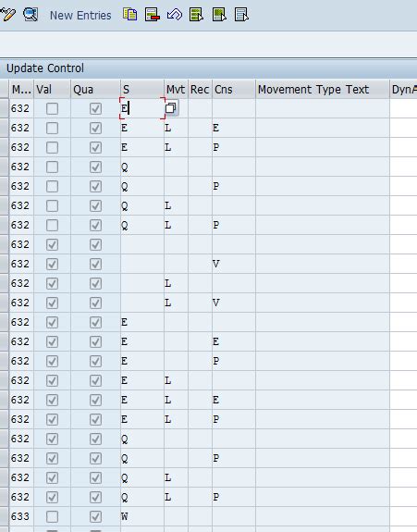Click the Update Control group title
The height and width of the screenshot is (532, 417).
(45, 68)
